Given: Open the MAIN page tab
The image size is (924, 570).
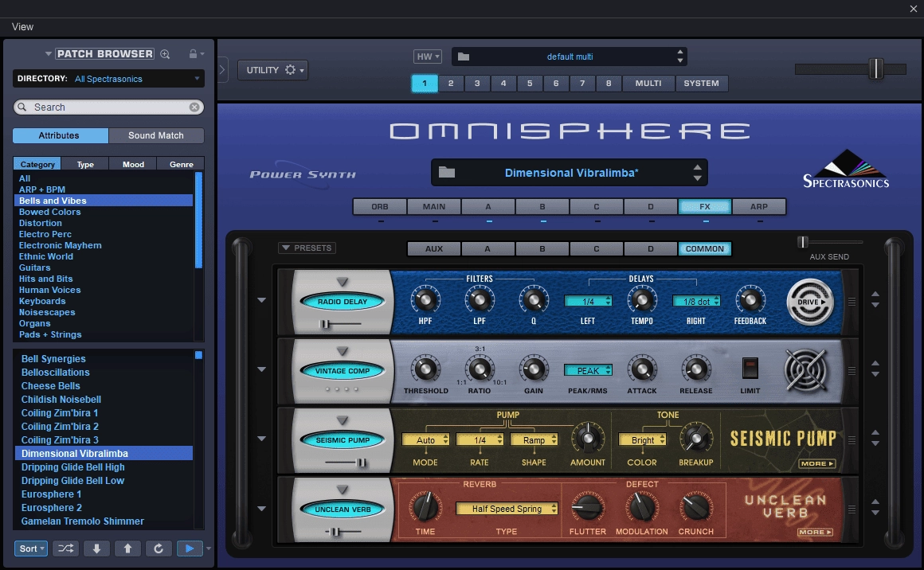Looking at the screenshot, I should (433, 207).
